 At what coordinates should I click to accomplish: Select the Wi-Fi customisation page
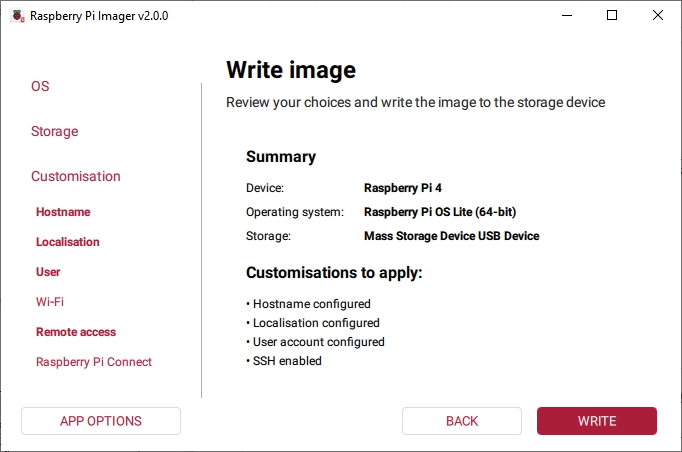point(50,302)
